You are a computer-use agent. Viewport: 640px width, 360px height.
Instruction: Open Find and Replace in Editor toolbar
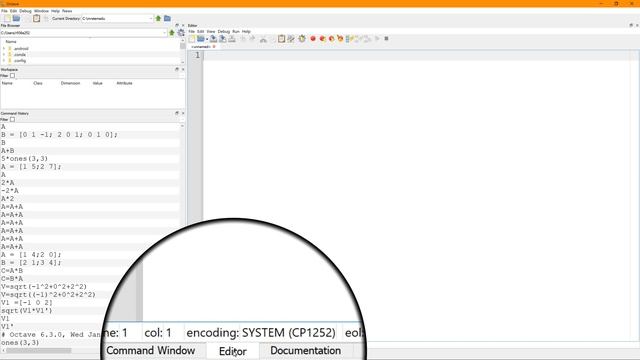[x=291, y=39]
